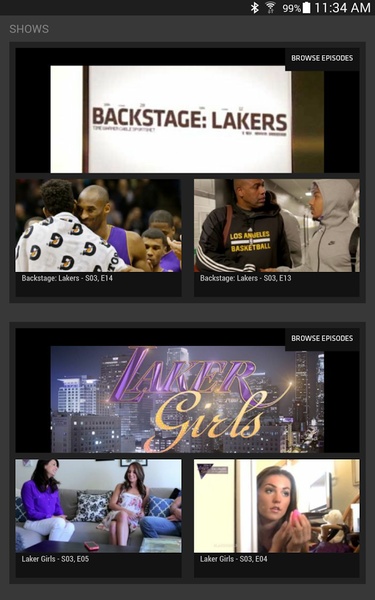Select the 'Backstage: Lakers - S03, E14' caption
The image size is (375, 600).
point(67,278)
